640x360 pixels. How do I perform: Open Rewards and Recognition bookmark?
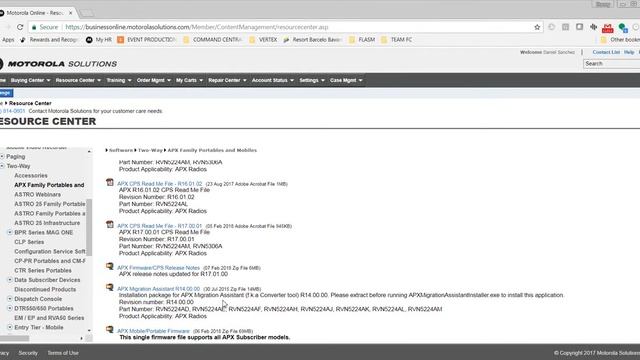pos(49,40)
